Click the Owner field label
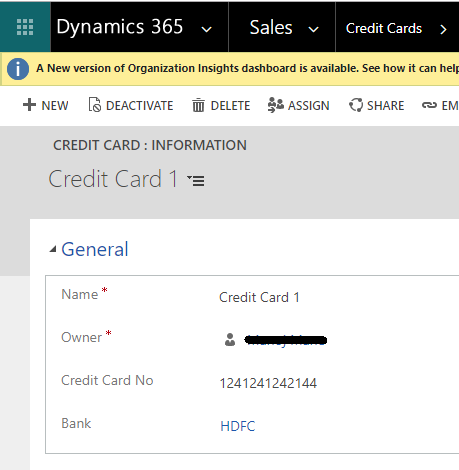This screenshot has height=470, width=459. (x=82, y=338)
